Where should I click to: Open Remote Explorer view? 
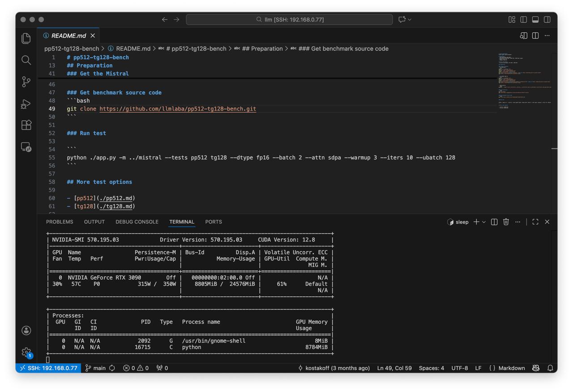point(26,147)
